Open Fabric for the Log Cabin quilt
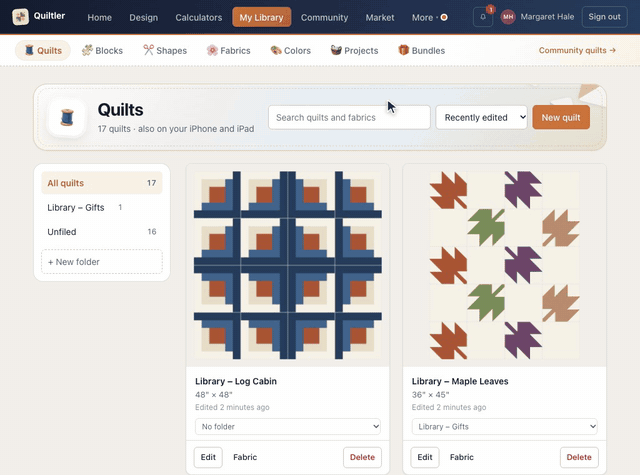Image resolution: width=640 pixels, height=475 pixels. [245, 457]
